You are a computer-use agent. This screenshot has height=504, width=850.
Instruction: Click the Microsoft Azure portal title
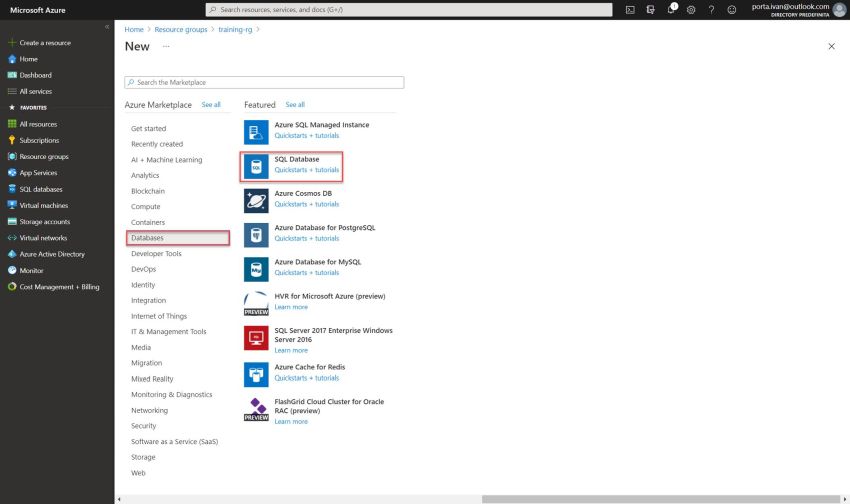(37, 10)
